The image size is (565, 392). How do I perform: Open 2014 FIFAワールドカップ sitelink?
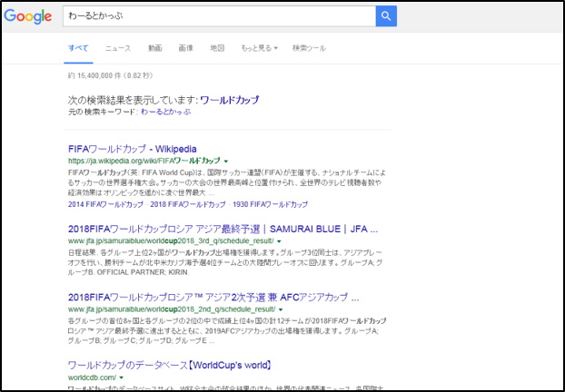(x=105, y=204)
